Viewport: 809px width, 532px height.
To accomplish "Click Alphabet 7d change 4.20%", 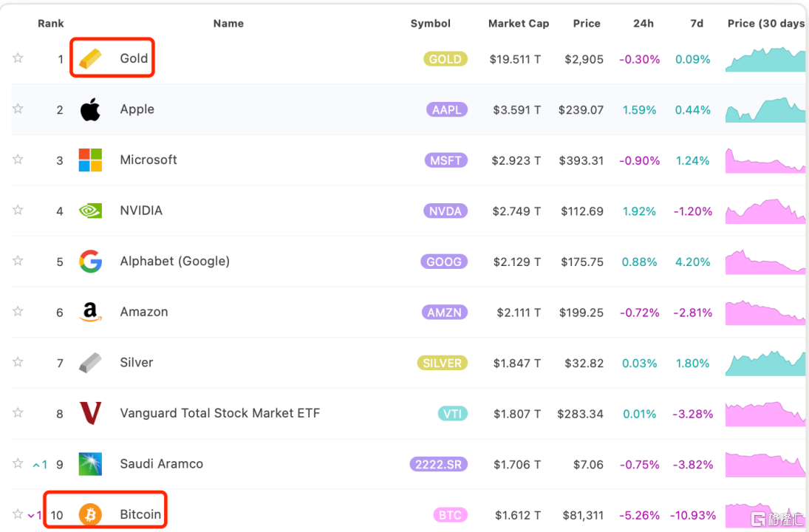I will pos(693,262).
